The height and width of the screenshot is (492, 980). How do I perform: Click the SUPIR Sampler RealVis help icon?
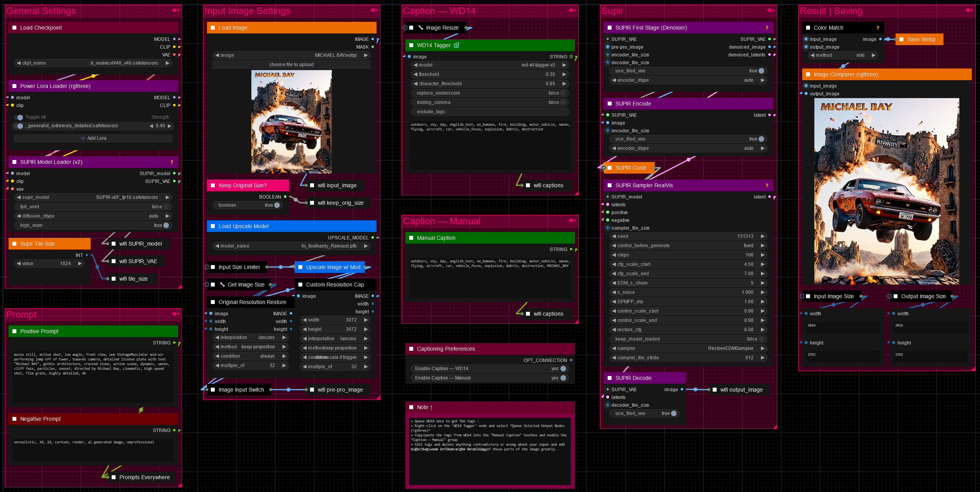click(x=767, y=185)
